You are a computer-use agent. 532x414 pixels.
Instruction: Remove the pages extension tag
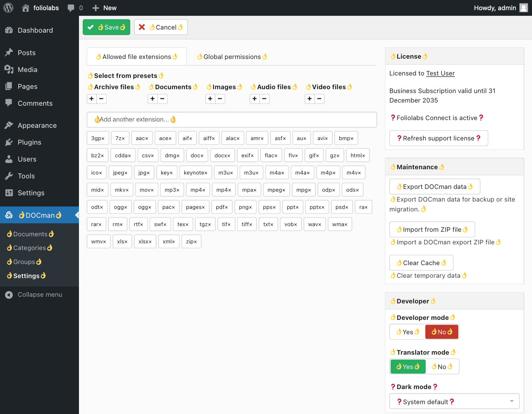203,207
